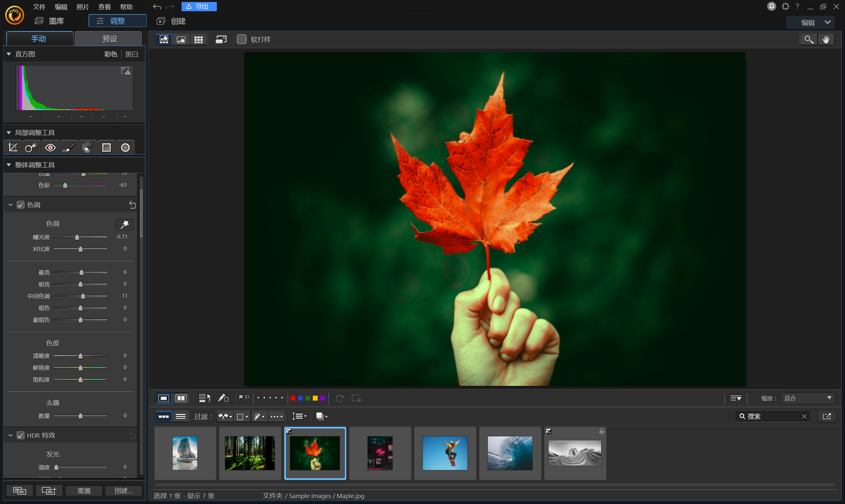Click the rotate image icon
845x504 pixels.
pyautogui.click(x=339, y=398)
